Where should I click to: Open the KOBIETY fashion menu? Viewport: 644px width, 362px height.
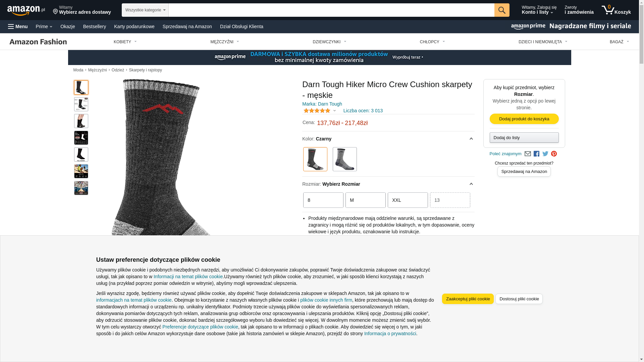[125, 42]
